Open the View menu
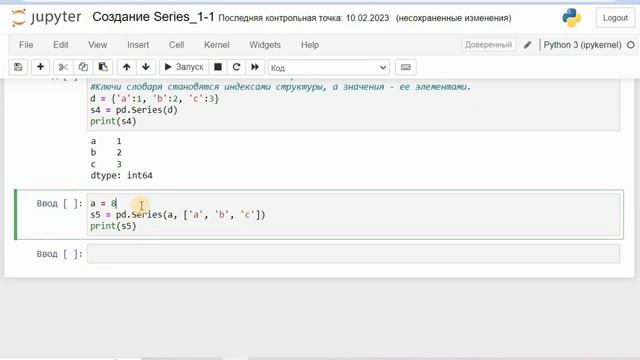Viewport: 640px width, 360px height. (98, 45)
